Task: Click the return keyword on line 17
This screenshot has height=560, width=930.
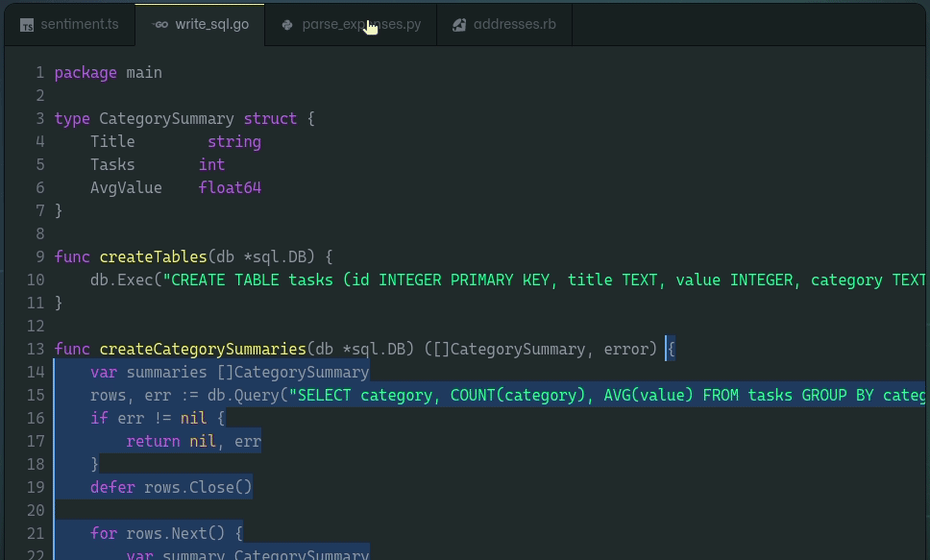Action: tap(153, 441)
